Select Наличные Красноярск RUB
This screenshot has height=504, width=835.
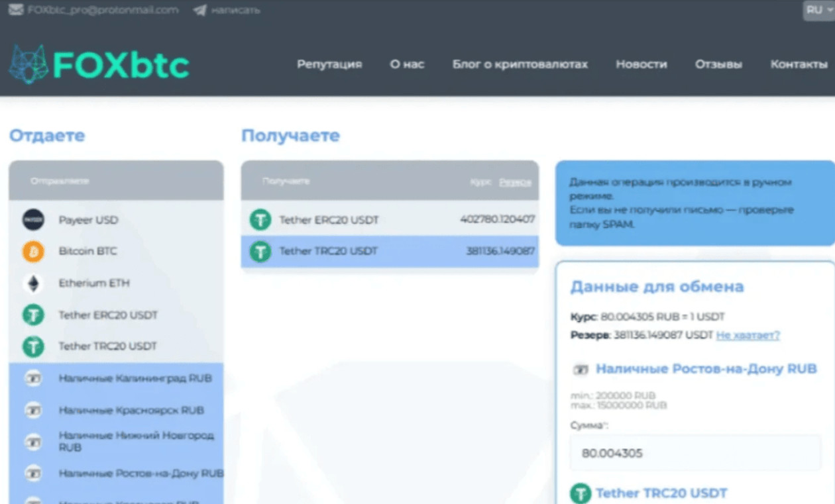[116, 410]
